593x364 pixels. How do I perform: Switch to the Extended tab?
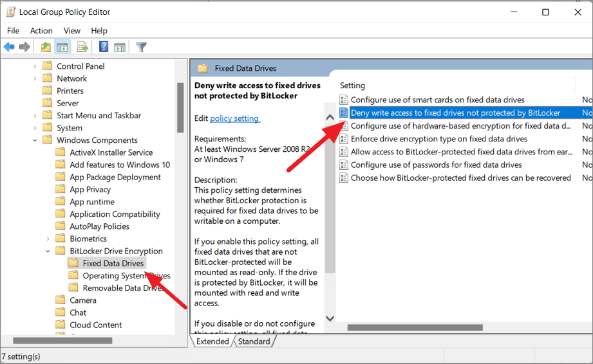tap(212, 341)
